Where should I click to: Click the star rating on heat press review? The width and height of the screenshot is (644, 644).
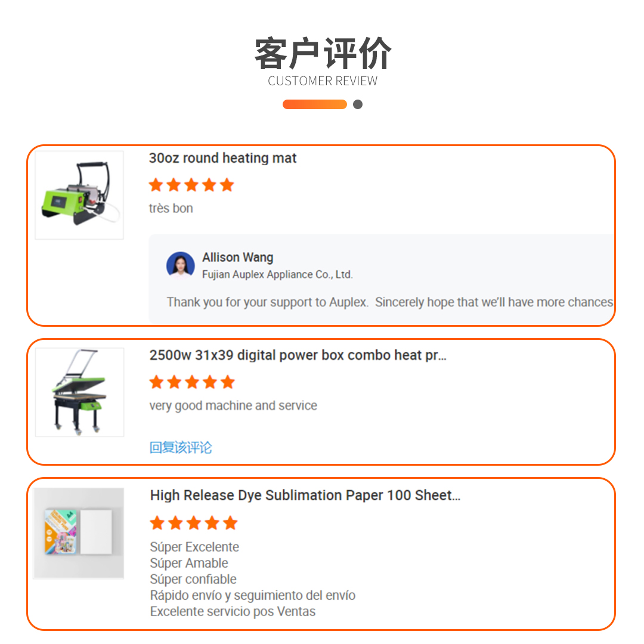pyautogui.click(x=192, y=382)
